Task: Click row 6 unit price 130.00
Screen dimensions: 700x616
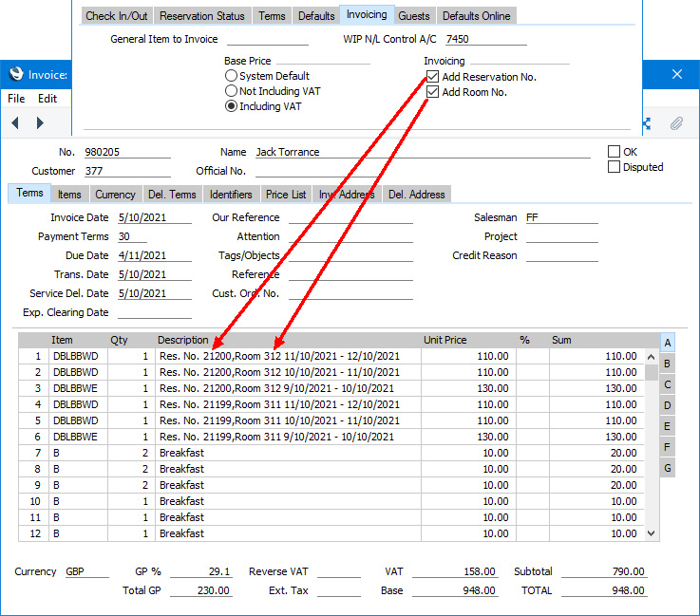Action: pos(468,437)
